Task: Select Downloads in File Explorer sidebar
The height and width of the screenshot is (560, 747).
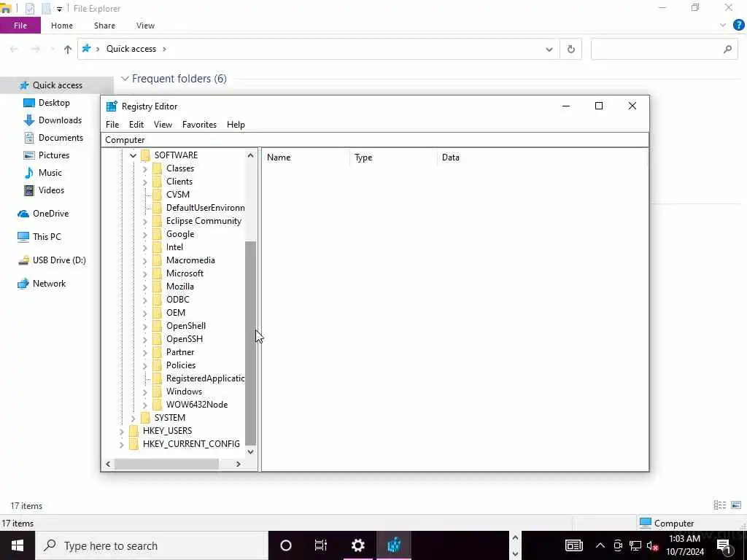Action: [60, 120]
